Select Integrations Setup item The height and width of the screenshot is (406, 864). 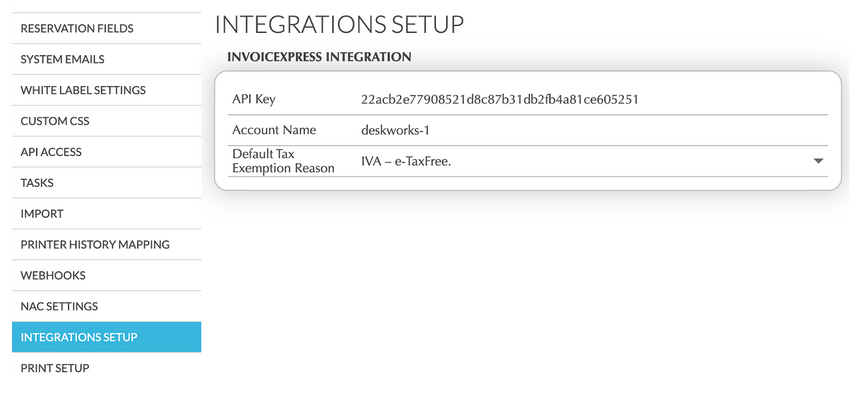pyautogui.click(x=106, y=337)
